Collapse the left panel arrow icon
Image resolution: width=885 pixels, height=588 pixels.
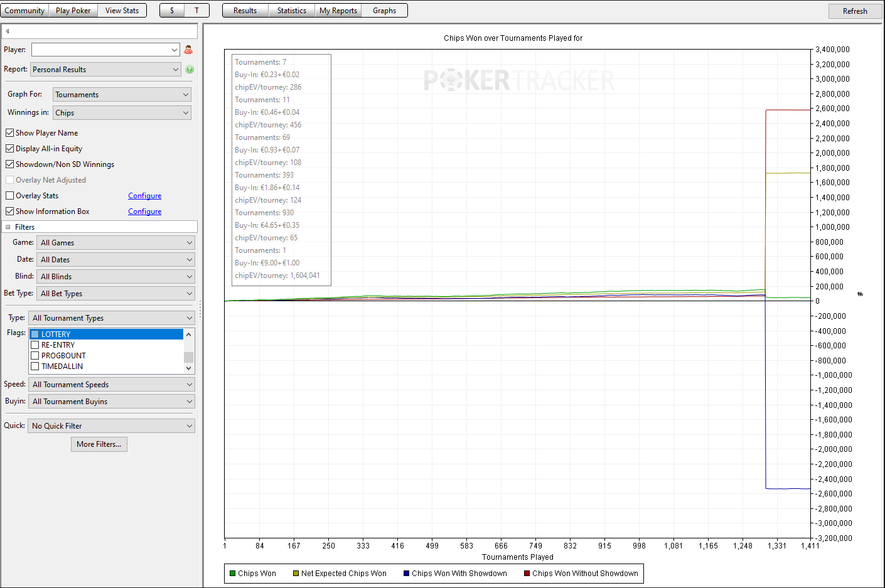coord(8,31)
